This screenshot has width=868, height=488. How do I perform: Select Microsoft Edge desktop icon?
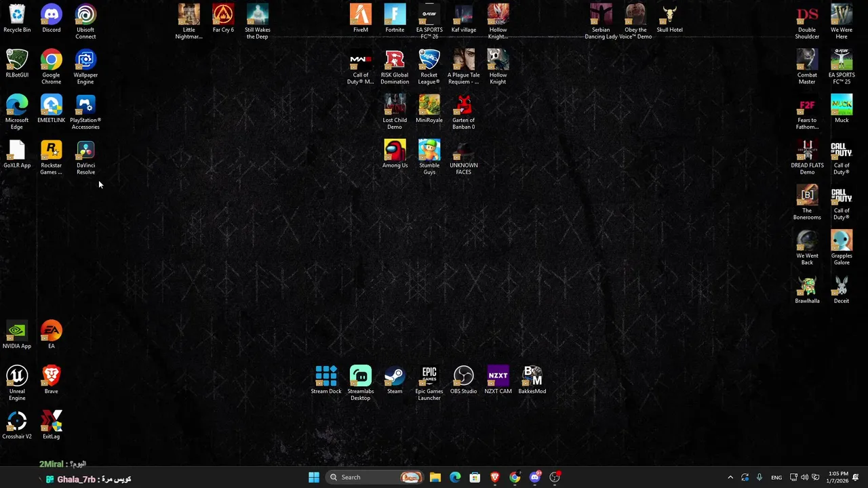pyautogui.click(x=17, y=113)
